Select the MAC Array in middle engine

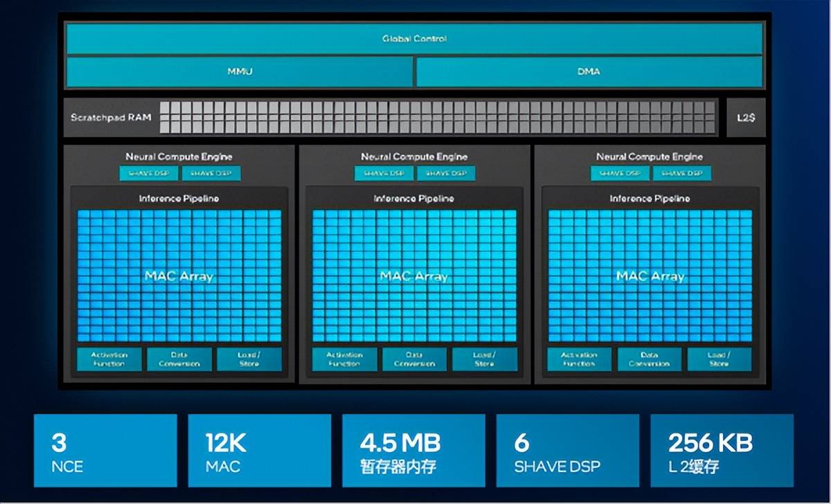coord(414,276)
